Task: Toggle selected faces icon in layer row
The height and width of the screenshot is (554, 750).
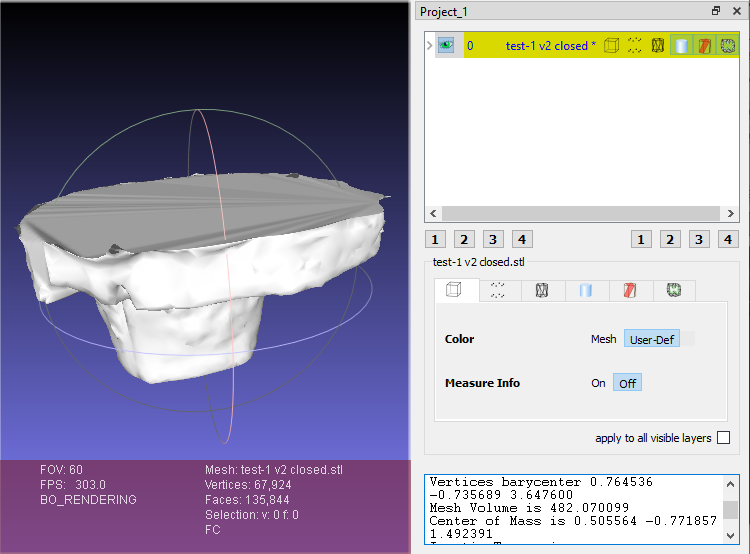Action: 704,45
